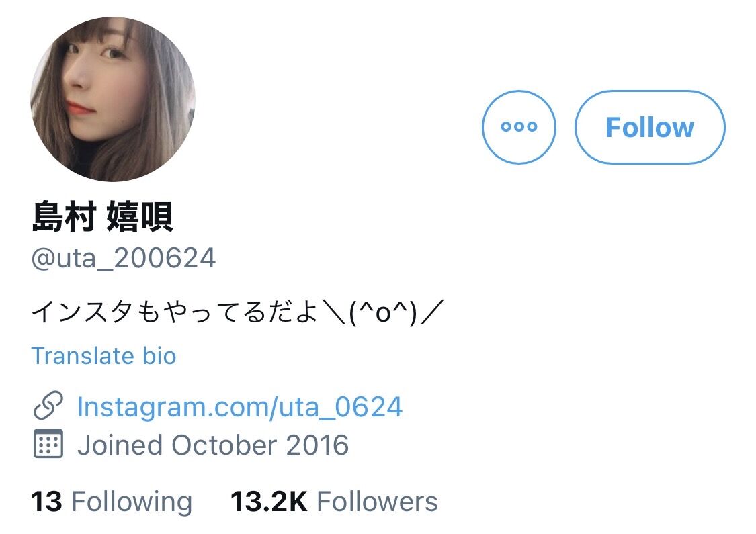This screenshot has height=534, width=756.
Task: Click the year 2016 in join date
Action: coord(317,445)
